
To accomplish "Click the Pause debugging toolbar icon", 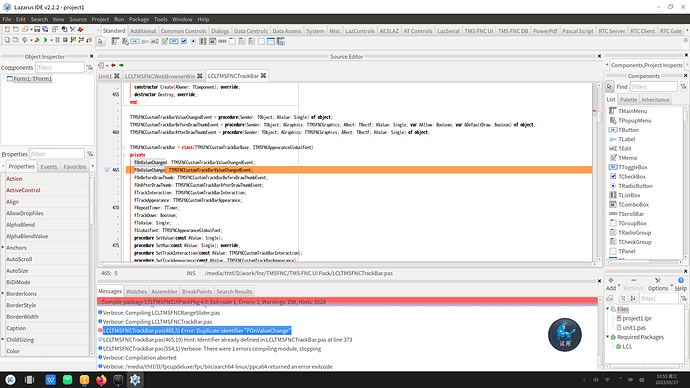I will 57,40.
